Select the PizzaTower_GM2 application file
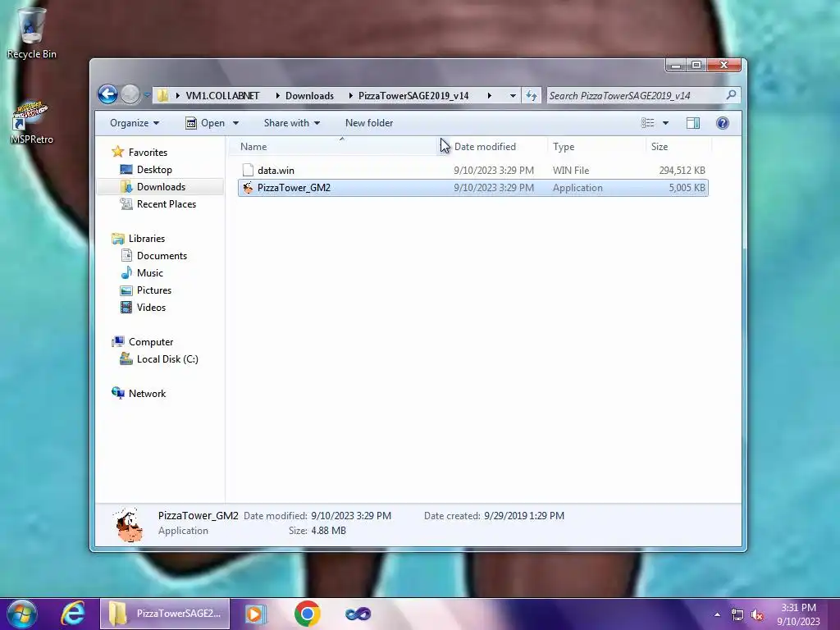Viewport: 840px width, 630px height. click(473, 188)
